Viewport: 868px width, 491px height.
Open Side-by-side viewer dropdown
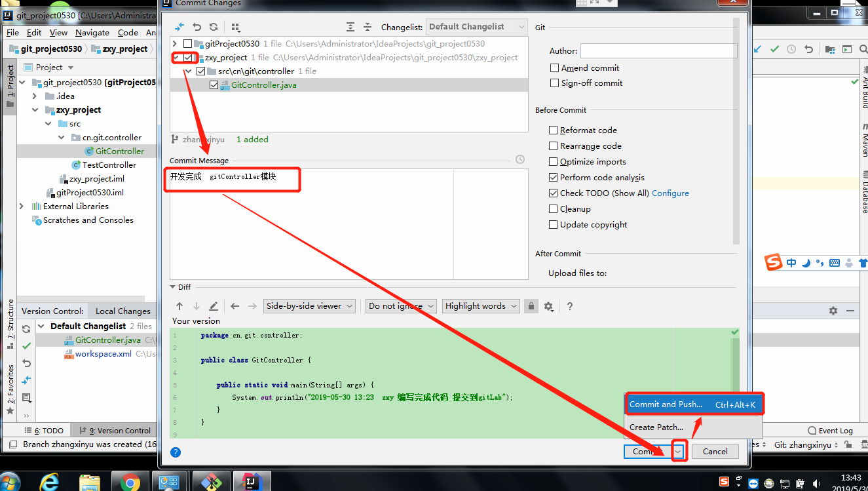click(310, 306)
